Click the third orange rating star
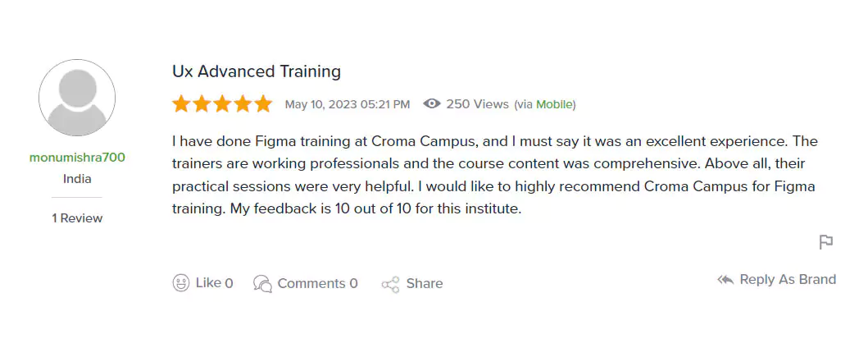The image size is (868, 348). [x=222, y=104]
